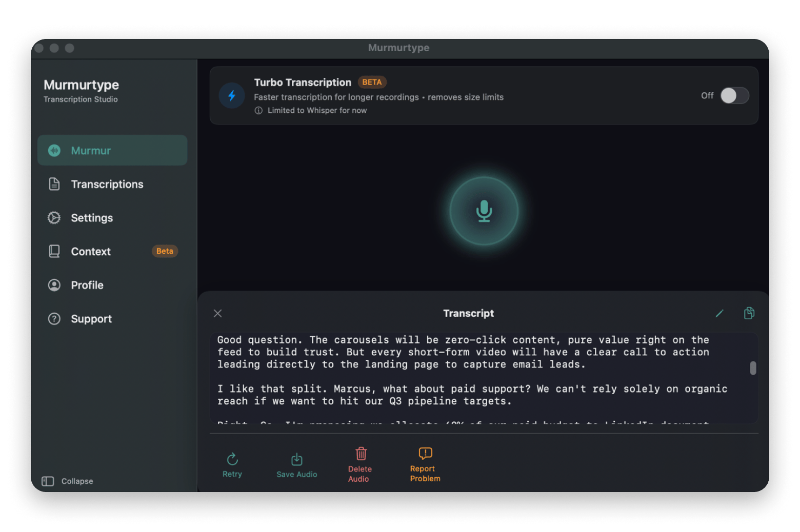Click the Save Audio download icon
Image resolution: width=800 pixels, height=532 pixels.
[x=297, y=459]
